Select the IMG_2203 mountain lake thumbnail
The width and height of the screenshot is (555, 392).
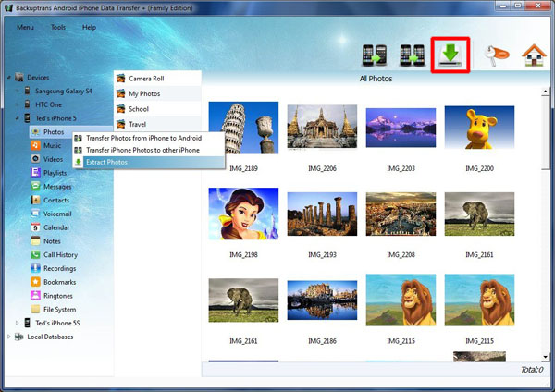point(401,128)
